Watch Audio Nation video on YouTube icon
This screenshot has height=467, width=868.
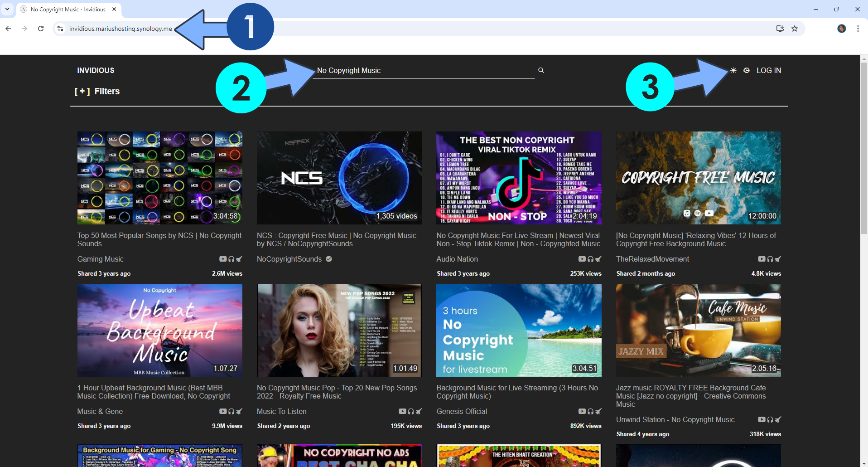tap(582, 259)
